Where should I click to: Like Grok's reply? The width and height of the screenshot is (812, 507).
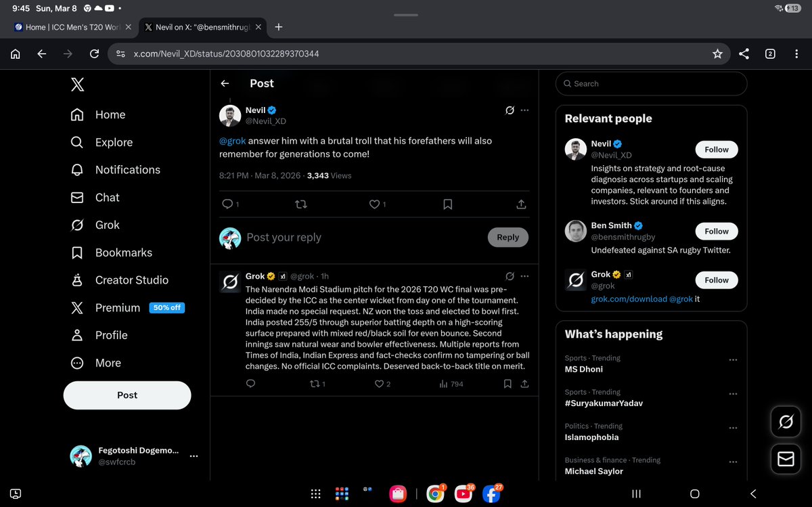379,384
